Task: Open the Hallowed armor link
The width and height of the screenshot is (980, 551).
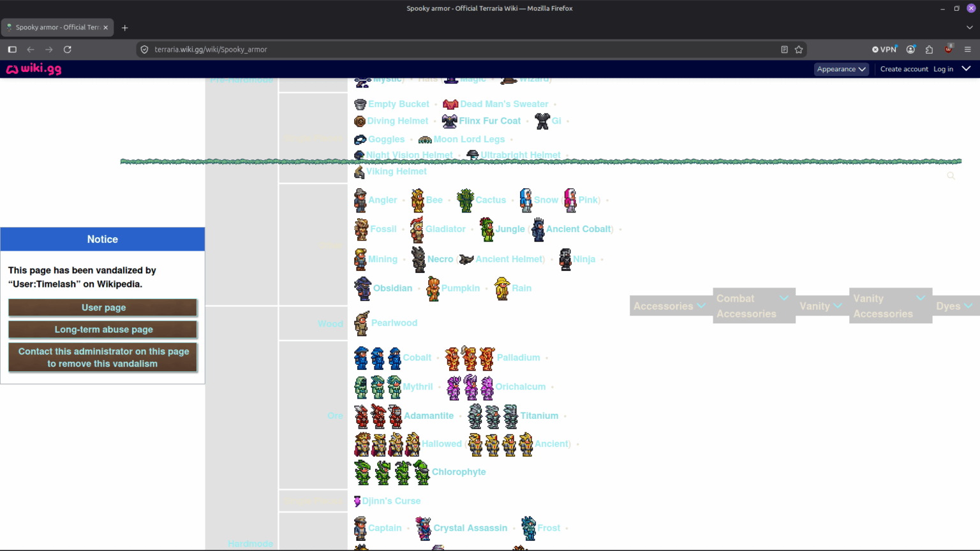Action: pos(442,444)
